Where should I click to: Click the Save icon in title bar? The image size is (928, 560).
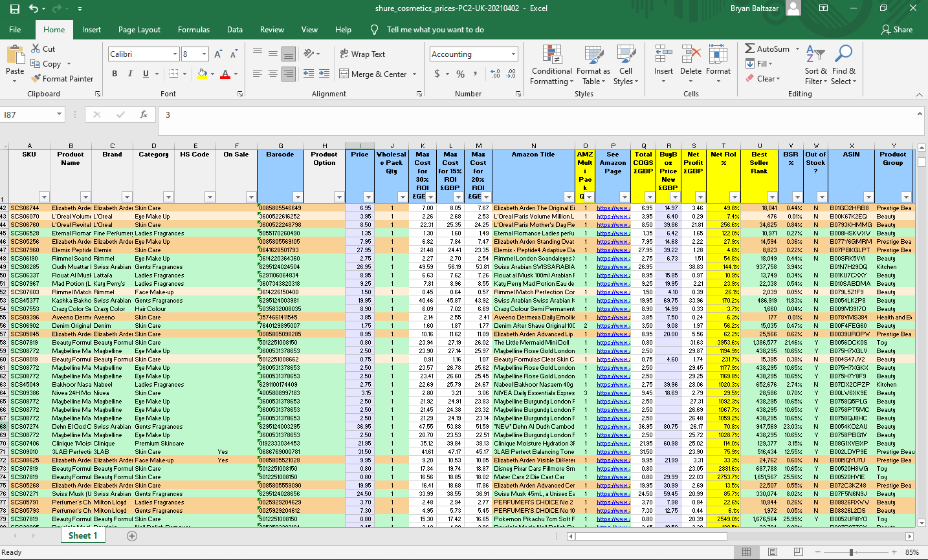click(x=14, y=9)
